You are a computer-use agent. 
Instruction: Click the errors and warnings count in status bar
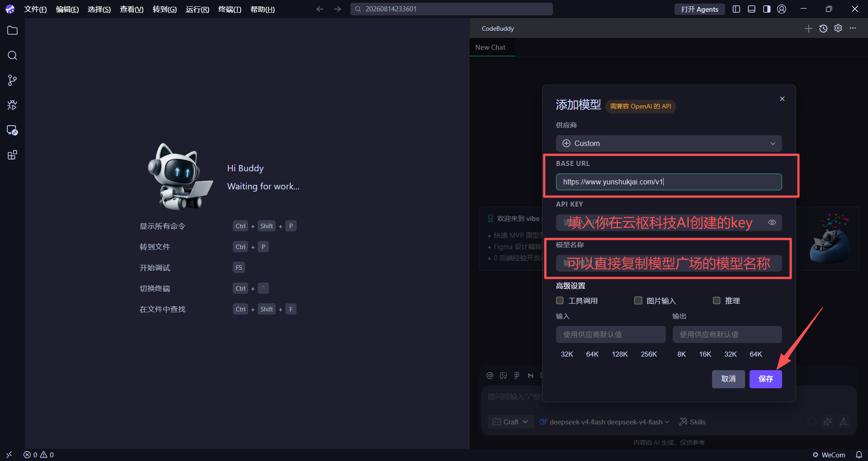click(x=39, y=455)
